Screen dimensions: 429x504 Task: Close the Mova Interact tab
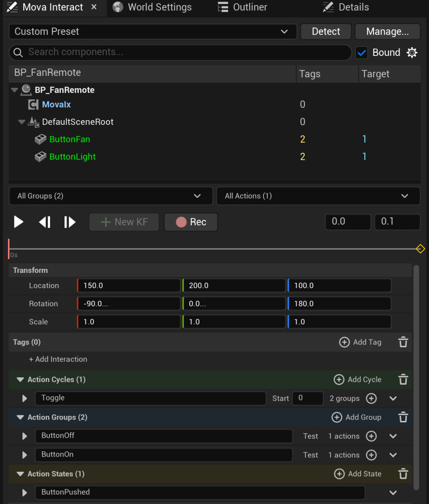click(x=94, y=7)
